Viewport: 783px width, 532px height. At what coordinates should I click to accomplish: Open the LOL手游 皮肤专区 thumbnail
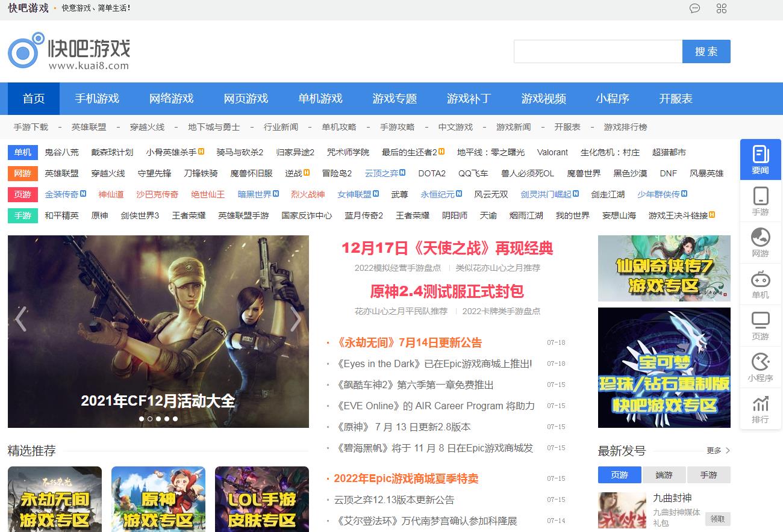(x=262, y=499)
